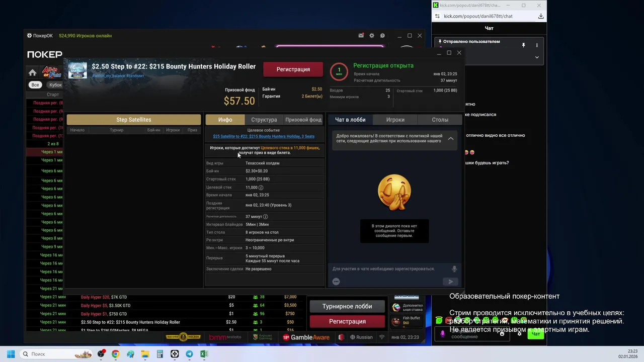The width and height of the screenshot is (644, 362).
Task: Click the send arrow in lobby chat
Action: (x=451, y=282)
